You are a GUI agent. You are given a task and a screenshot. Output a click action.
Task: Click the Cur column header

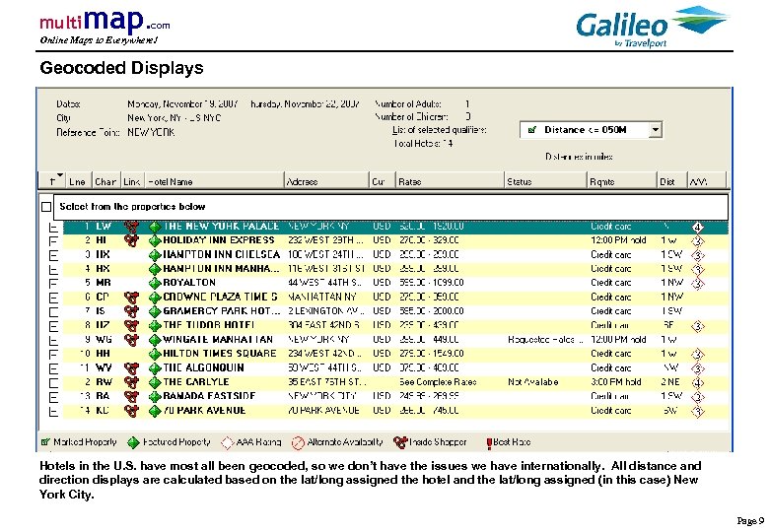pos(382,181)
